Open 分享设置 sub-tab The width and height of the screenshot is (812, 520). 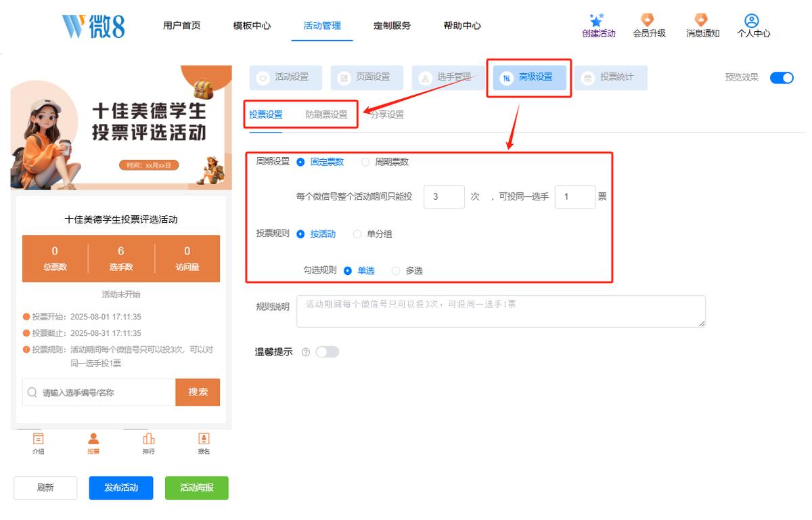click(387, 115)
